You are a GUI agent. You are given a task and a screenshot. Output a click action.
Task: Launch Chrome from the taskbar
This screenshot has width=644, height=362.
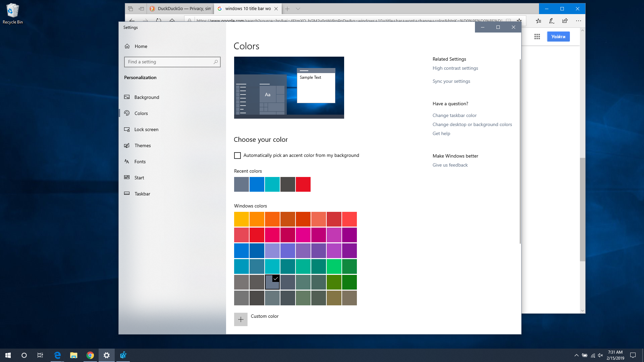90,355
